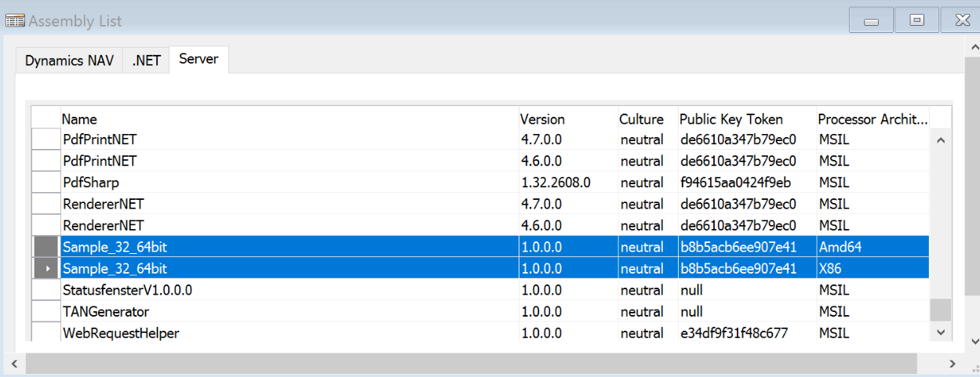Viewport: 980px width, 377px height.
Task: Click the e34df9f31f48c677 token cell
Action: pyautogui.click(x=747, y=333)
